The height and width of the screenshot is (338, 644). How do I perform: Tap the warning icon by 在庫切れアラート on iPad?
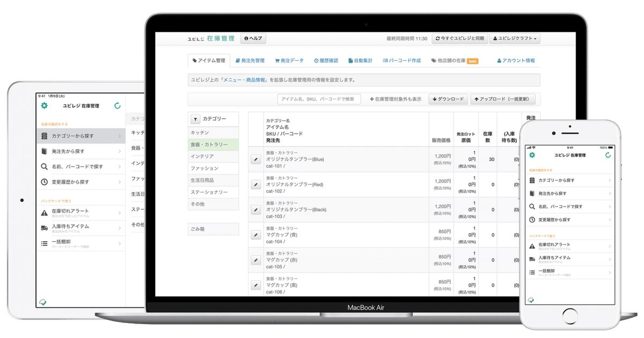tap(45, 213)
